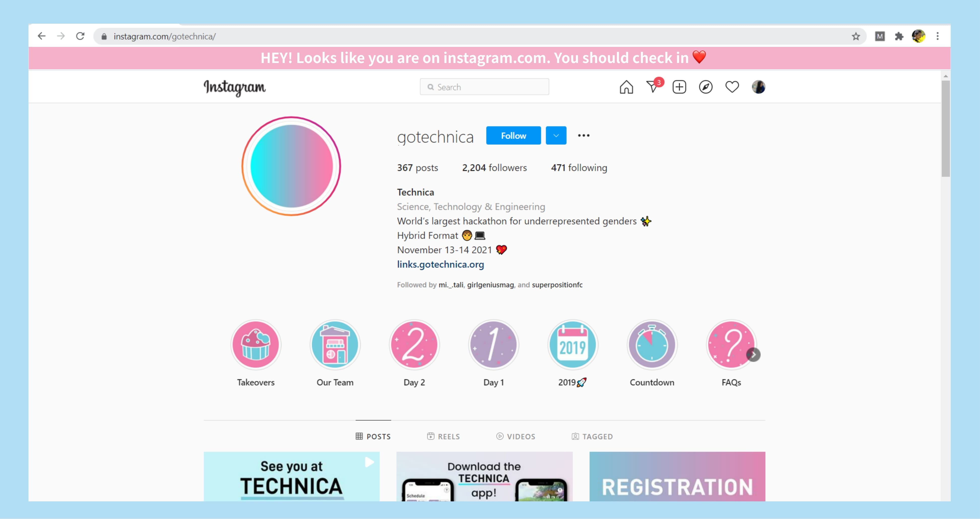Open activity via the heart icon

tap(732, 87)
